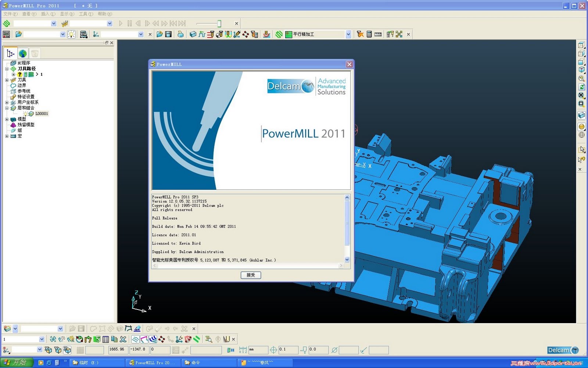
Task: Click the wireframe globe icon in view toolbar
Action: click(581, 135)
